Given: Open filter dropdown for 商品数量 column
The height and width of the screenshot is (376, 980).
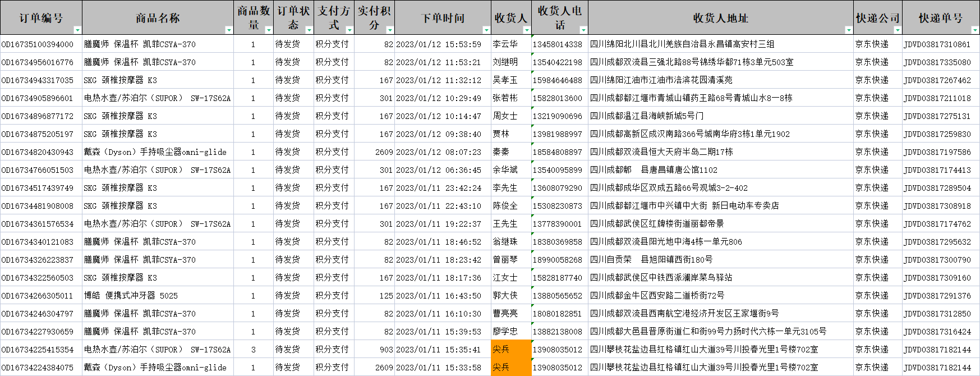Looking at the screenshot, I should (x=268, y=30).
